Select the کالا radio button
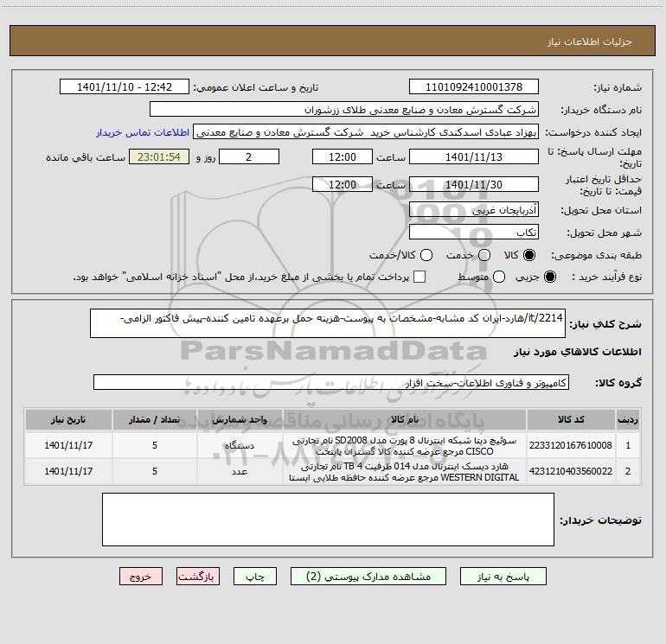The width and height of the screenshot is (666, 644). 529,255
